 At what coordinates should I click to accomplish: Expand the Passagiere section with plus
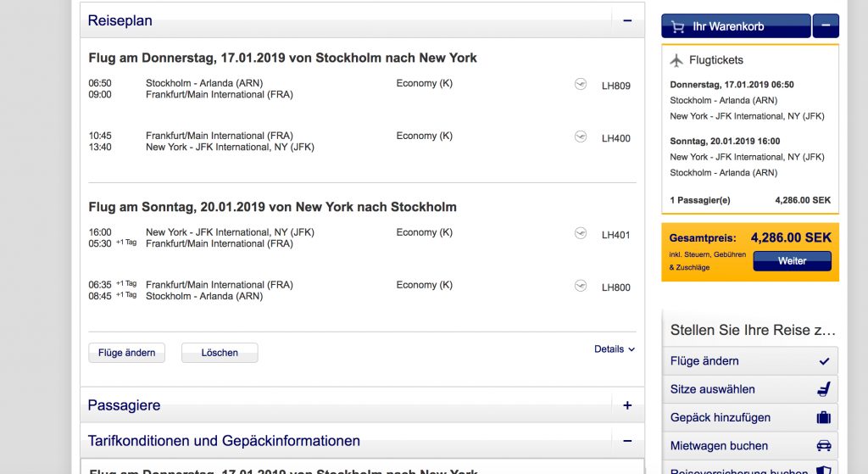(x=627, y=405)
